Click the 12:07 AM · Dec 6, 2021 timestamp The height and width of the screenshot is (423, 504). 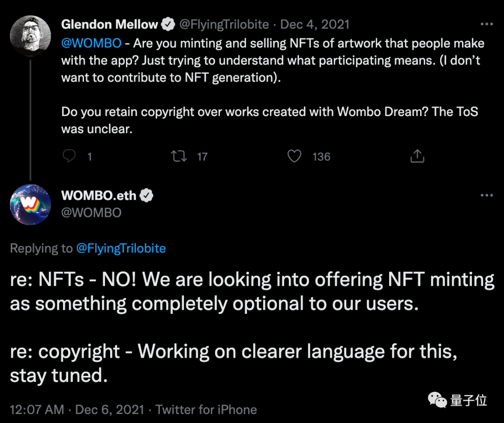point(77,409)
